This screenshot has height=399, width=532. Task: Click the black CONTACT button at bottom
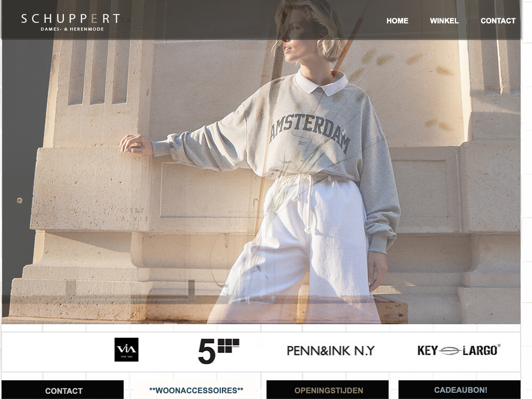[63, 390]
